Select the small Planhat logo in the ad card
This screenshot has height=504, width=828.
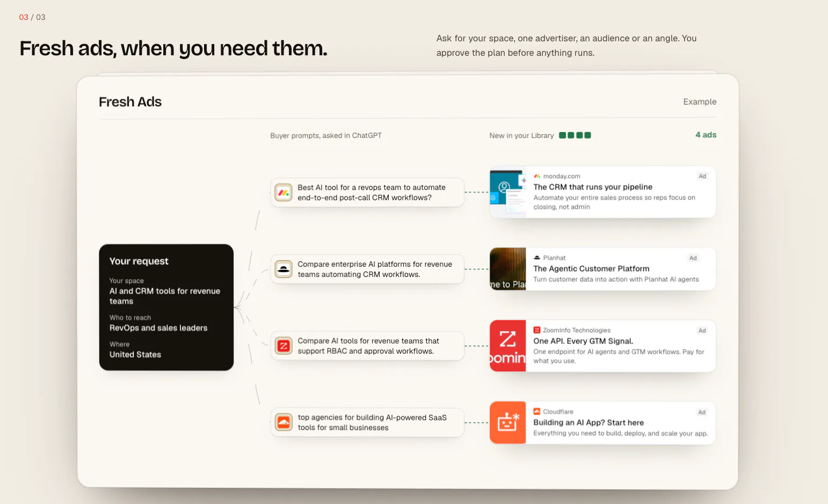pyautogui.click(x=537, y=258)
